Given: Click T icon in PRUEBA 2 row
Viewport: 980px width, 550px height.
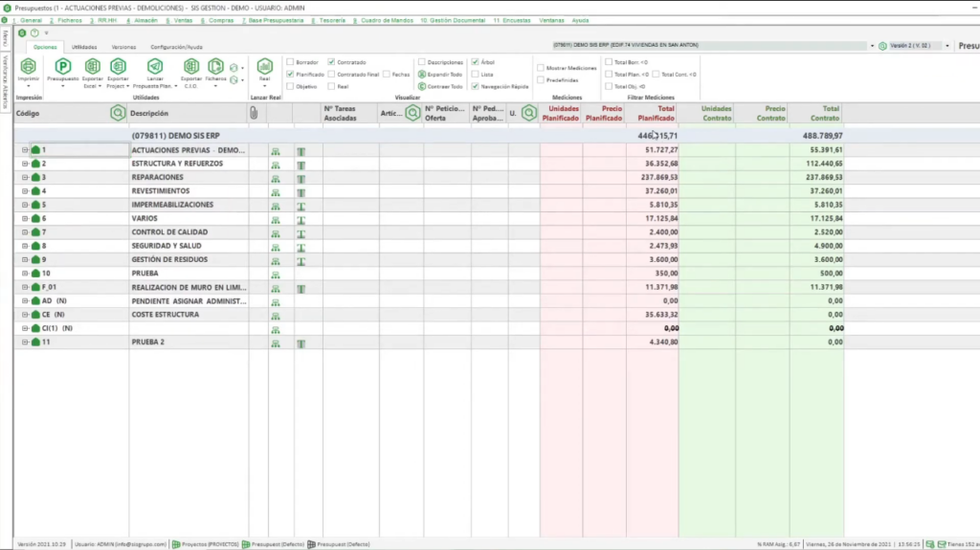Looking at the screenshot, I should (x=301, y=343).
